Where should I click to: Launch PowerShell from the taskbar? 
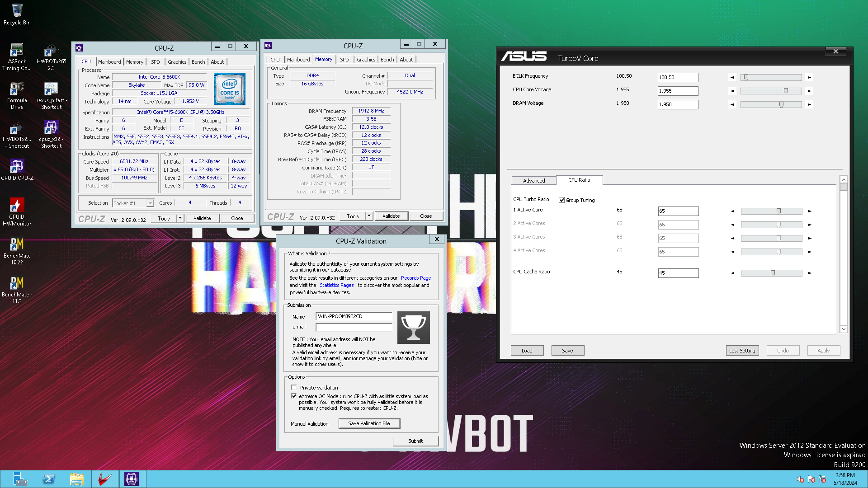coord(49,479)
